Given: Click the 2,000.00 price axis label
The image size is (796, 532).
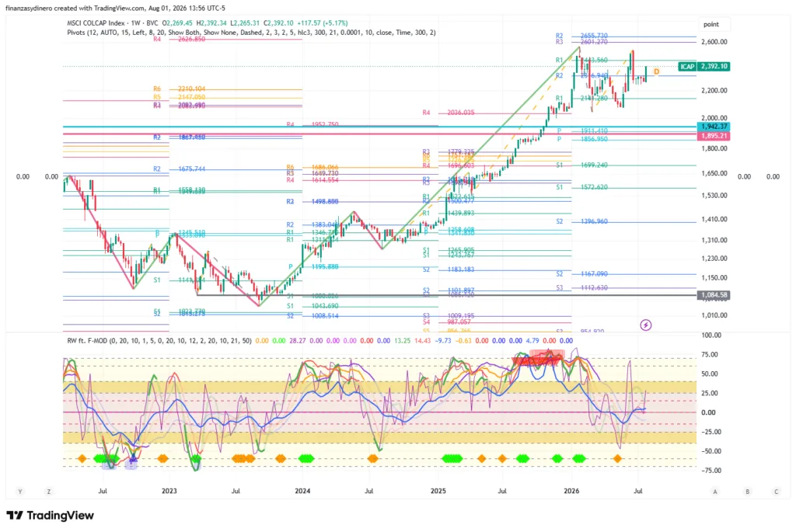Looking at the screenshot, I should tap(714, 117).
